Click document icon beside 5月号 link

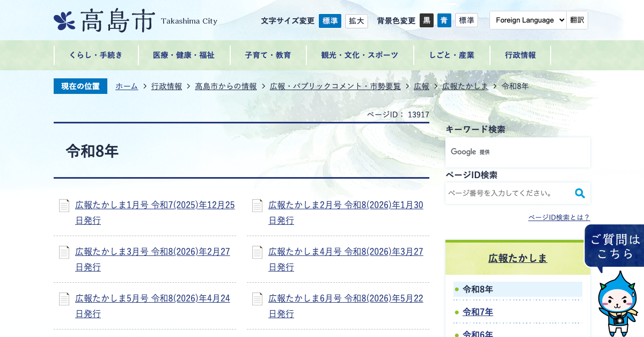[64, 299]
